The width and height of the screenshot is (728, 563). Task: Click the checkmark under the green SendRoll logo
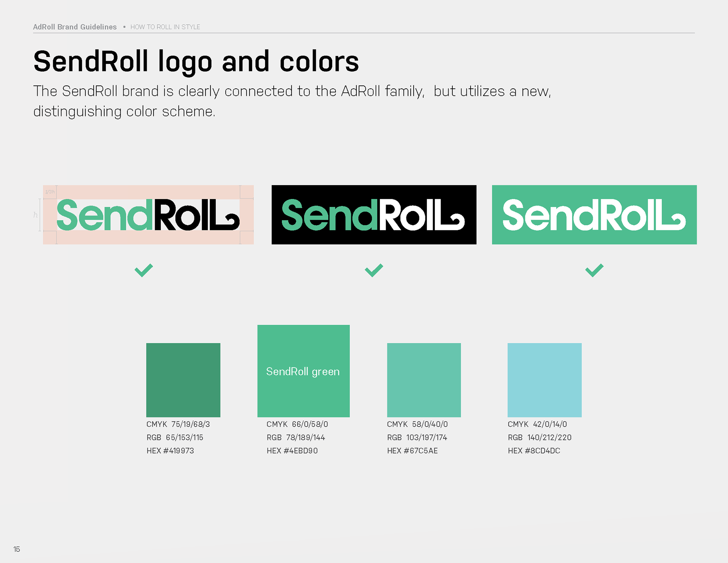(x=594, y=270)
